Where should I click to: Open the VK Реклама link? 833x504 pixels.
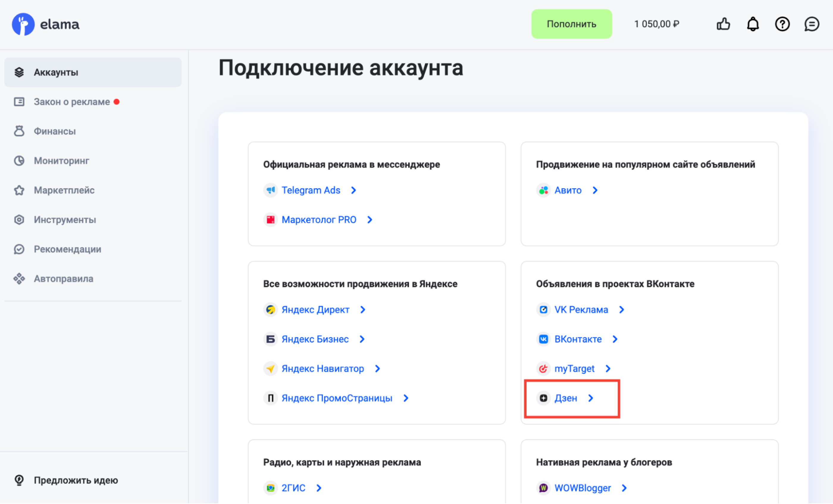point(582,310)
